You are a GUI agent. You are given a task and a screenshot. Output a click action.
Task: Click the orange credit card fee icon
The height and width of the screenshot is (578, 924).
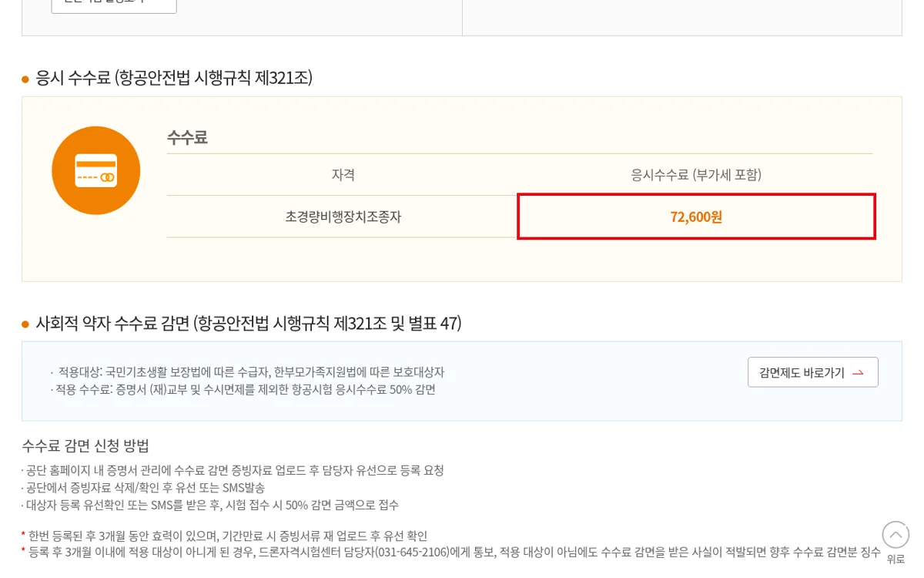pos(96,170)
